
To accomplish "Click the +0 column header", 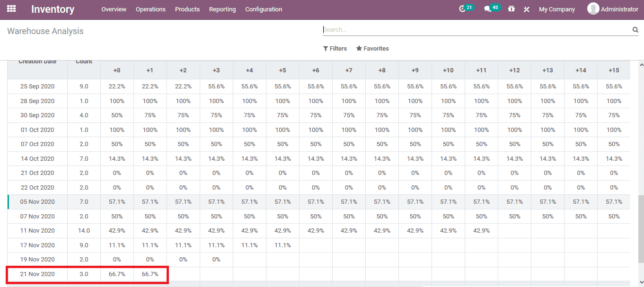I will coord(117,70).
